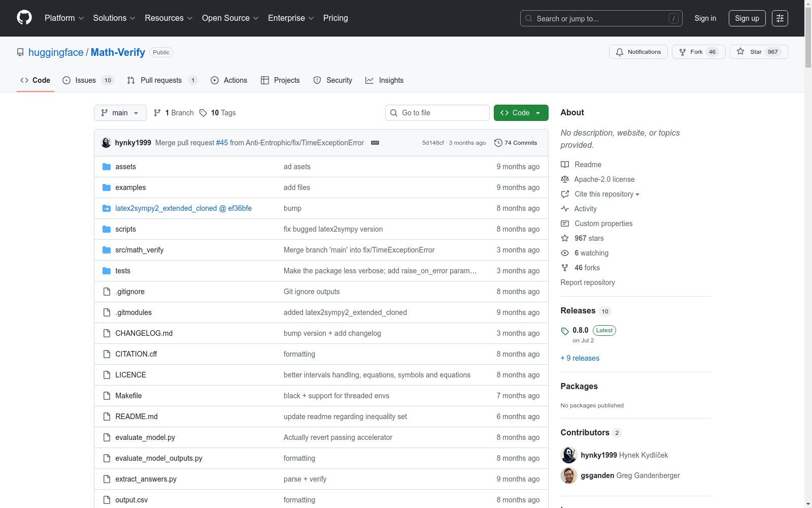Screen dimensions: 812x508
Task: Expand the Solutions menu
Action: click(x=114, y=18)
